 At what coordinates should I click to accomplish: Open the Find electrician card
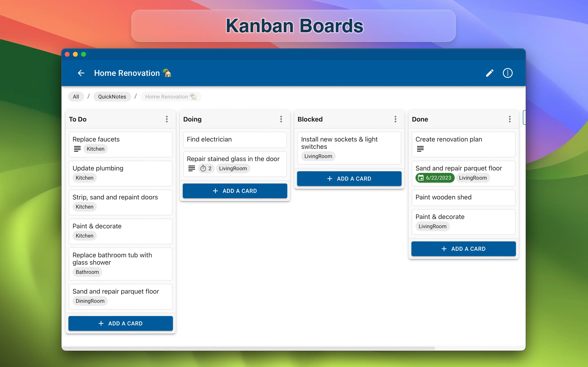coord(235,140)
